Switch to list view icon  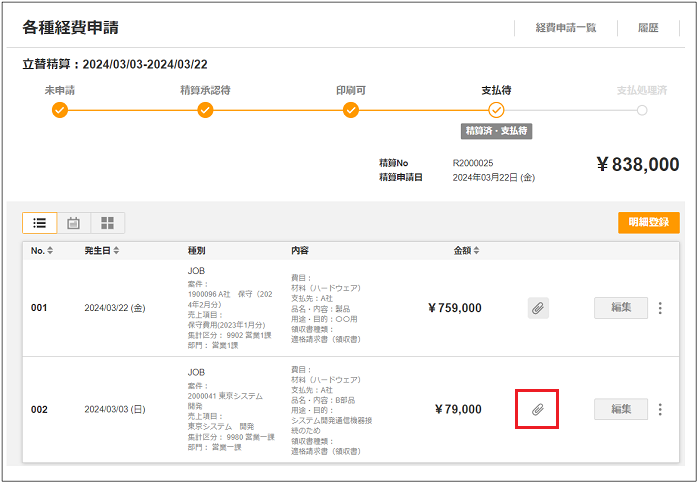[39, 223]
